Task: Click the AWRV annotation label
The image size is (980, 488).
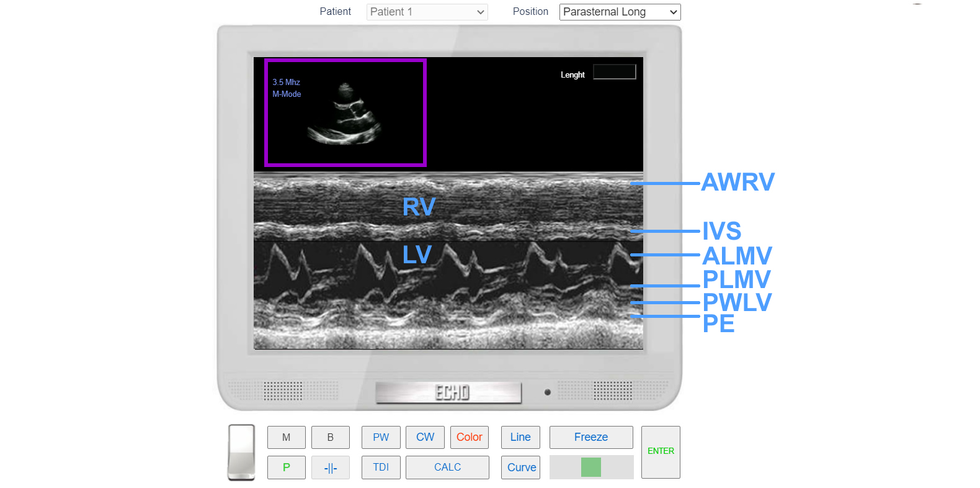Action: pyautogui.click(x=738, y=182)
